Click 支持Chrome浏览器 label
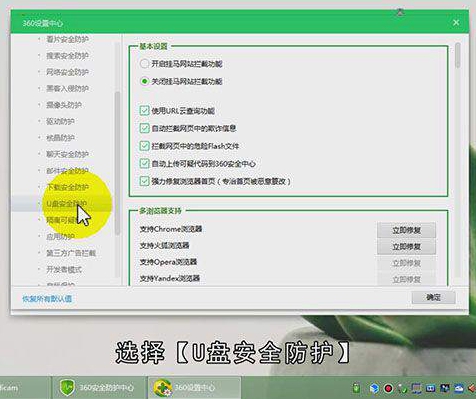This screenshot has width=476, height=399. 171,229
